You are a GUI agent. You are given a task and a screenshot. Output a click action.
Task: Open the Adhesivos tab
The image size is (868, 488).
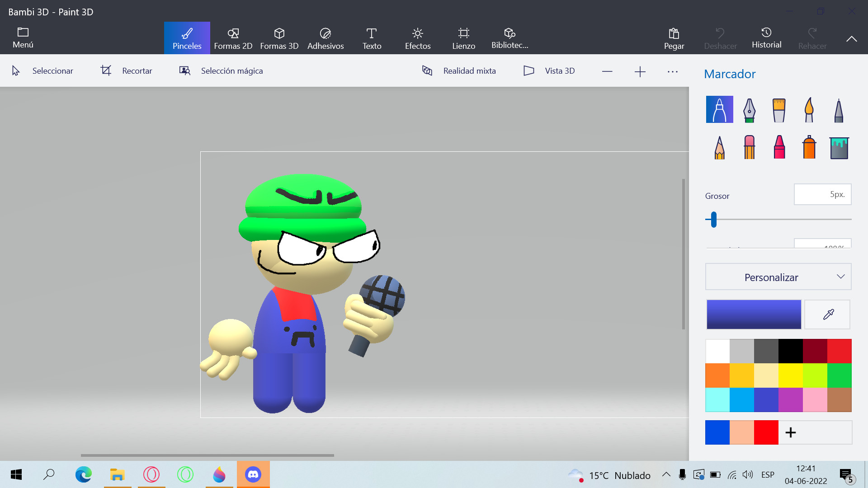pyautogui.click(x=325, y=38)
